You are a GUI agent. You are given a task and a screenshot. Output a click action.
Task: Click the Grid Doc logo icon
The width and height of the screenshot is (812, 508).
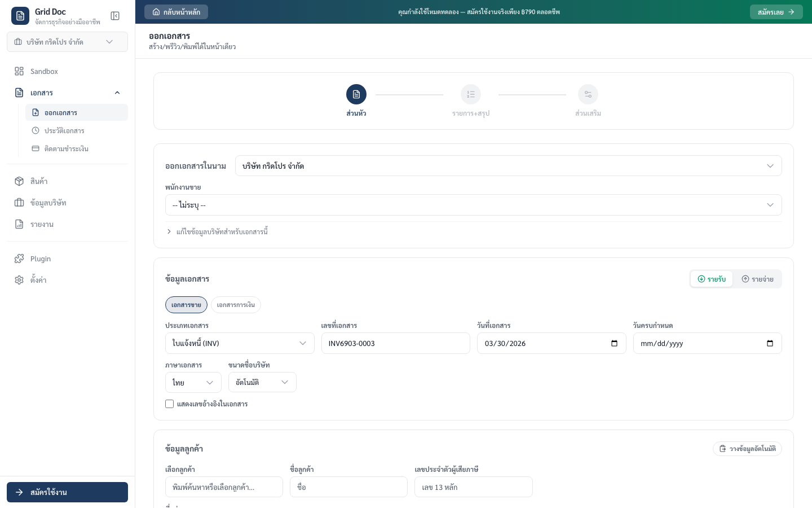(20, 16)
